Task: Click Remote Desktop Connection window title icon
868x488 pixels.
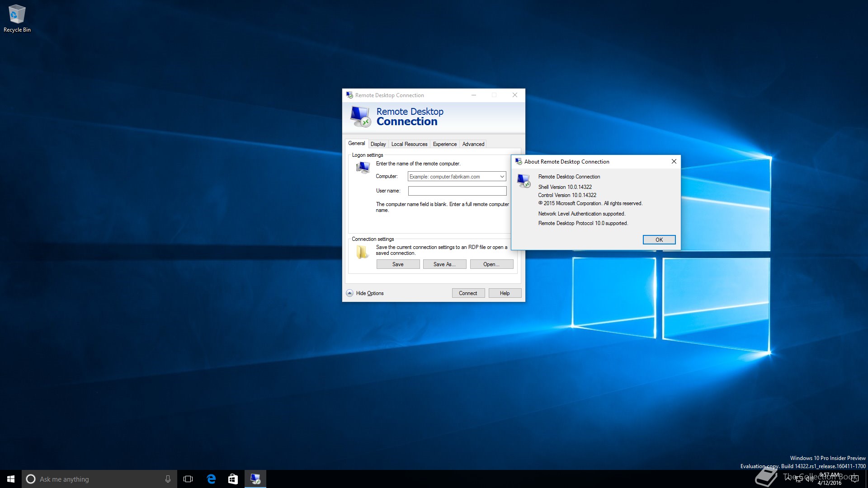Action: pyautogui.click(x=349, y=95)
